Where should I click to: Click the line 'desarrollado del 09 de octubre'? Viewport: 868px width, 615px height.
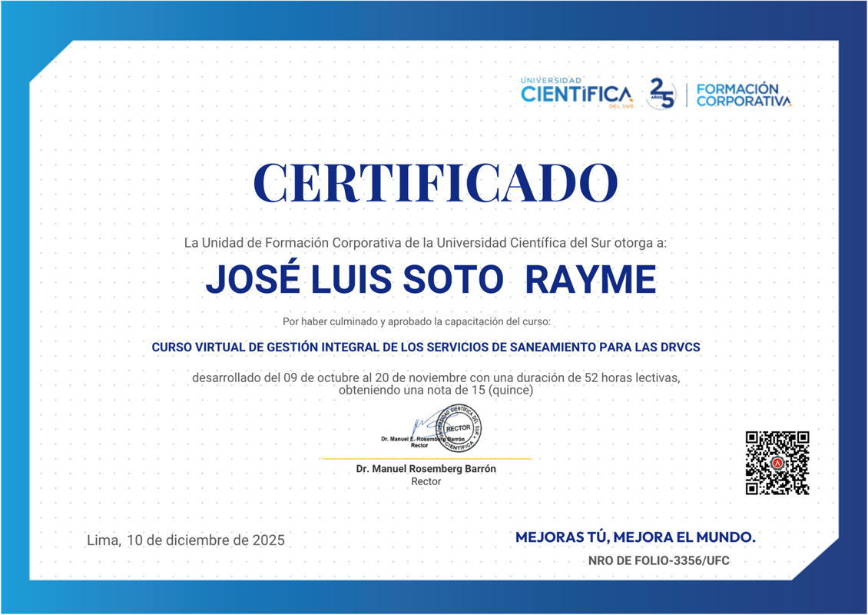tap(436, 378)
